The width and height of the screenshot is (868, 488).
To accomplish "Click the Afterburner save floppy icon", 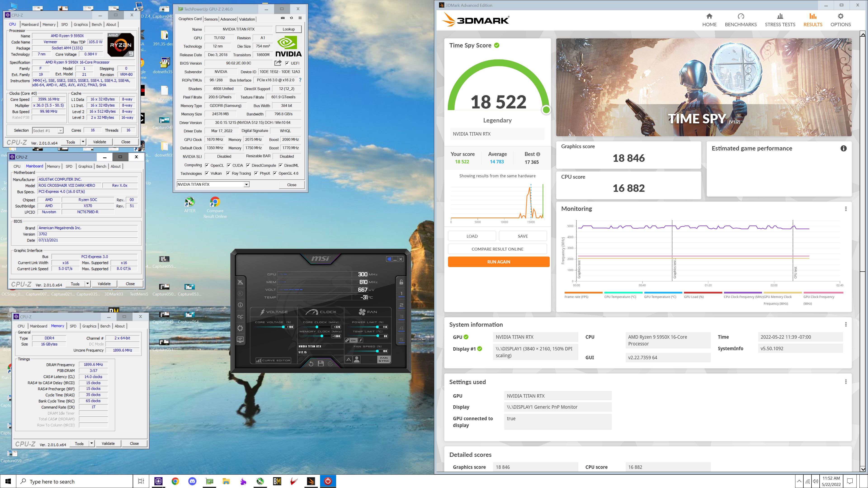I will pos(321,364).
